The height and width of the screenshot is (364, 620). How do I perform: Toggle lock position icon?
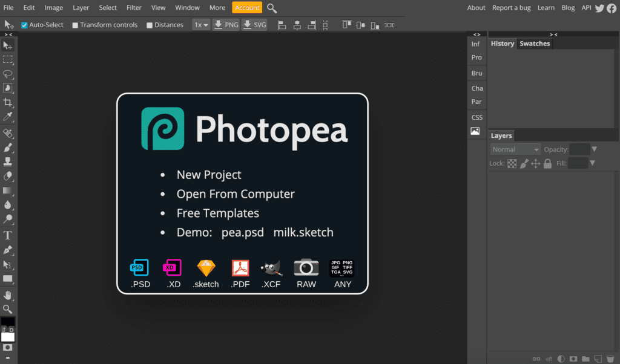(x=535, y=163)
